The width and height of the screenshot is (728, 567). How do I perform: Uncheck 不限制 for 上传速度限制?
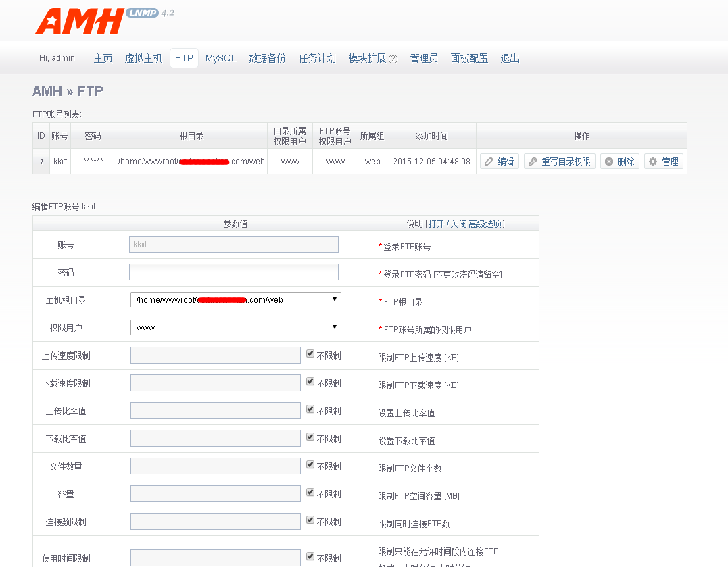(x=310, y=354)
